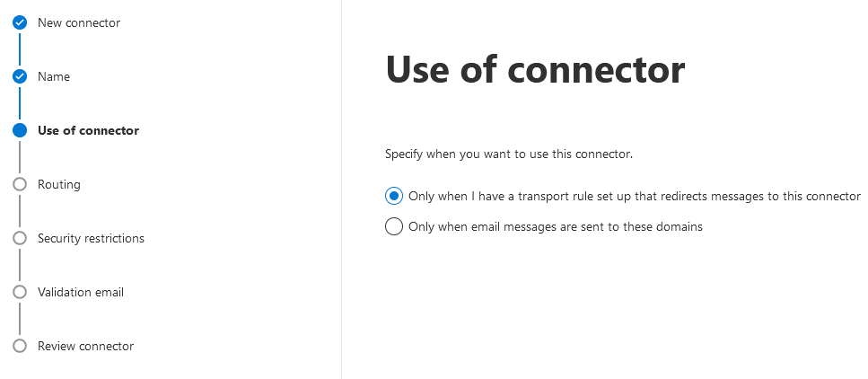Open the Review connector step label
This screenshot has width=868, height=379.
(85, 346)
